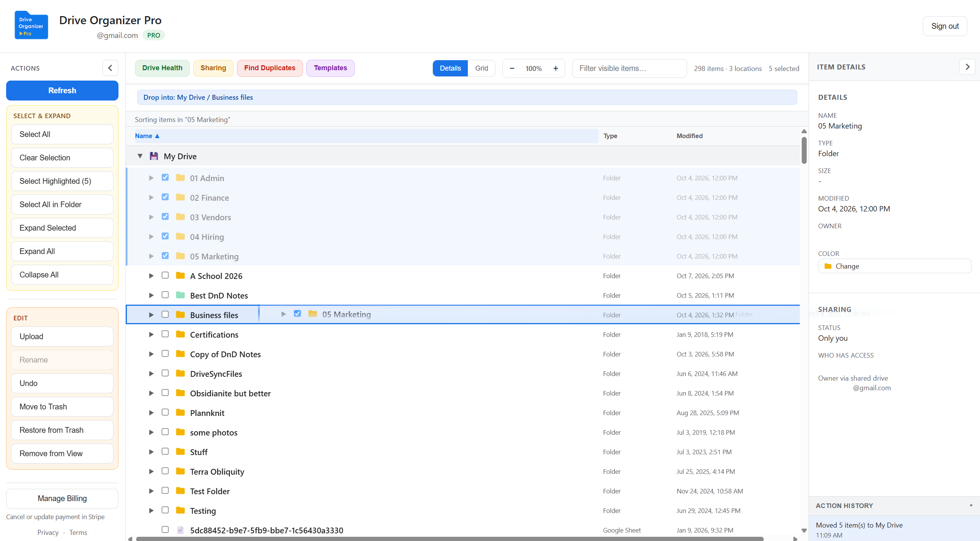Switch to Grid view
The image size is (980, 541).
click(482, 68)
